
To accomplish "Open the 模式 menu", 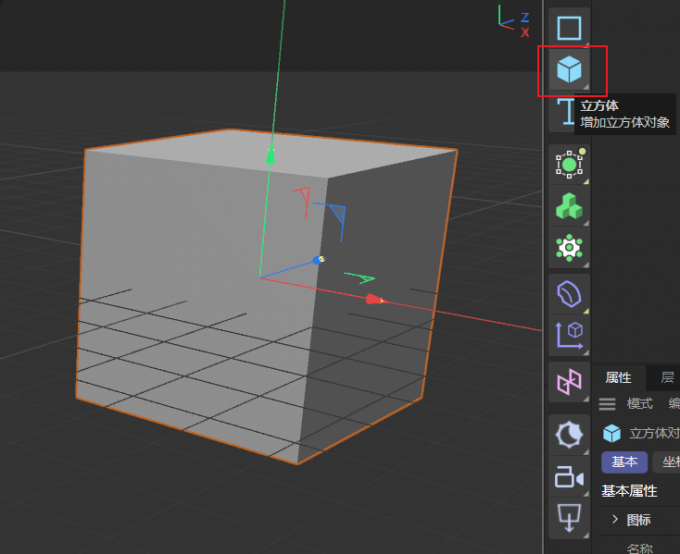I will click(x=640, y=404).
